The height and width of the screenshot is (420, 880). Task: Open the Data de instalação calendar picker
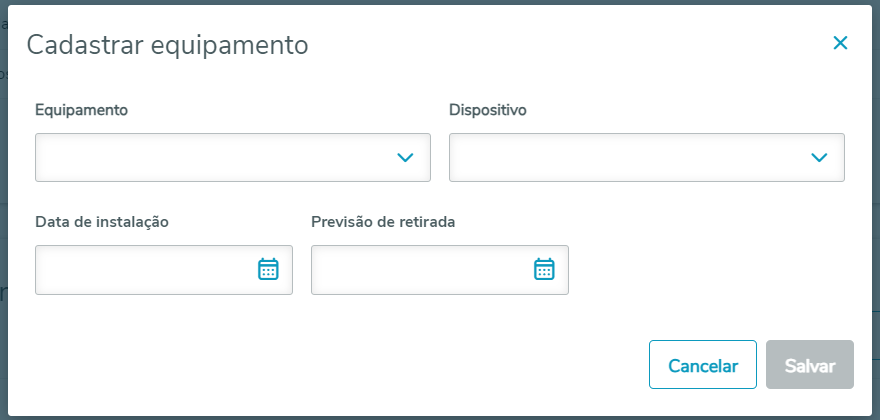(268, 269)
